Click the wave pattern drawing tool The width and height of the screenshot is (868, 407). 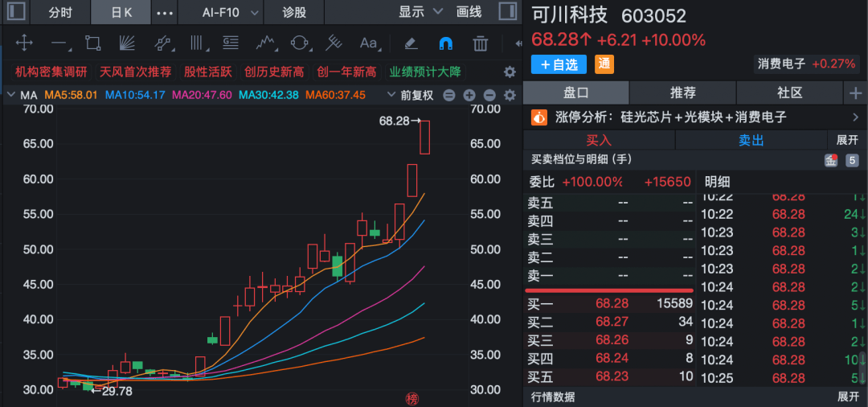point(265,43)
